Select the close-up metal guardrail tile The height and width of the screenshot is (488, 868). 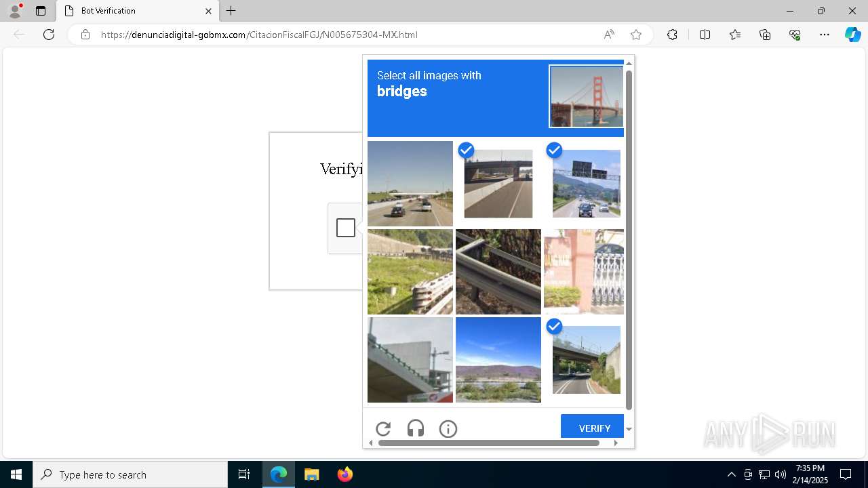coord(498,272)
